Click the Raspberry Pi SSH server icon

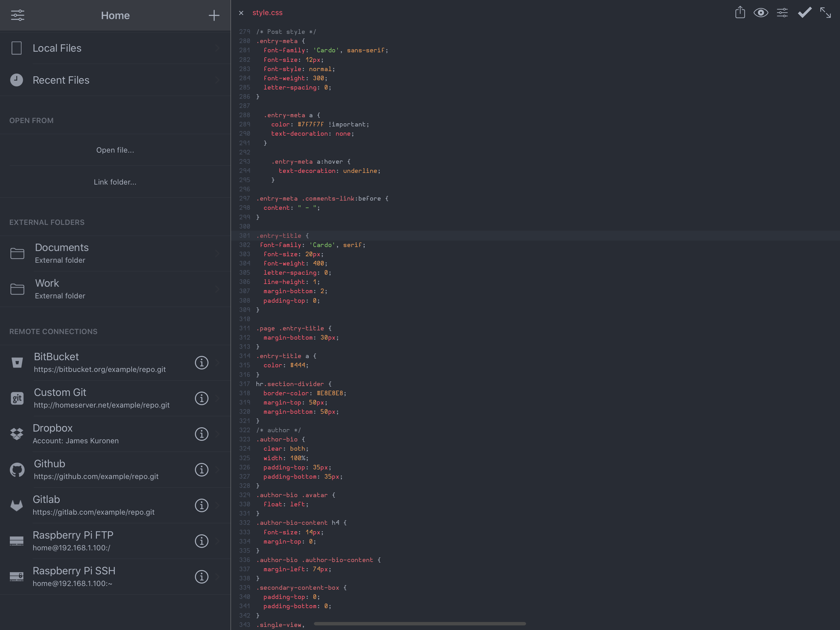[16, 577]
